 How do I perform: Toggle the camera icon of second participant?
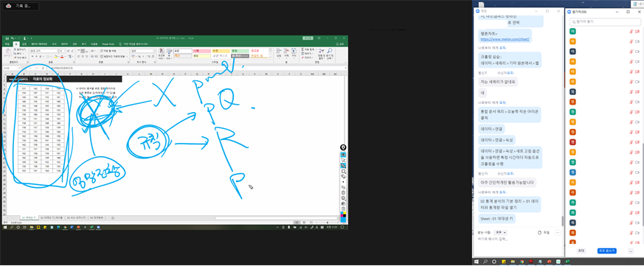tap(638, 41)
